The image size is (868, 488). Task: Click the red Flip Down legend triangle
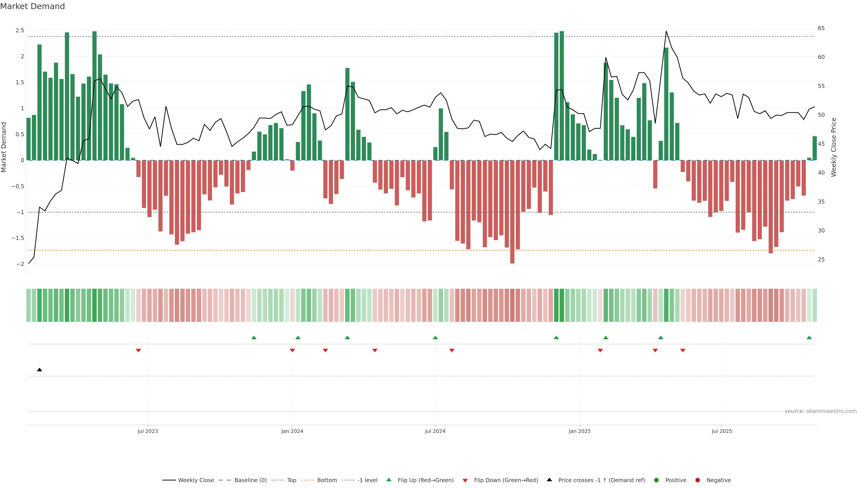[x=465, y=481]
